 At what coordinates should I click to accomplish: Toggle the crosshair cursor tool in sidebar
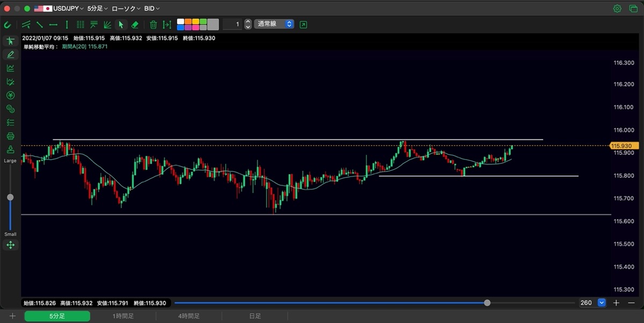pyautogui.click(x=10, y=41)
